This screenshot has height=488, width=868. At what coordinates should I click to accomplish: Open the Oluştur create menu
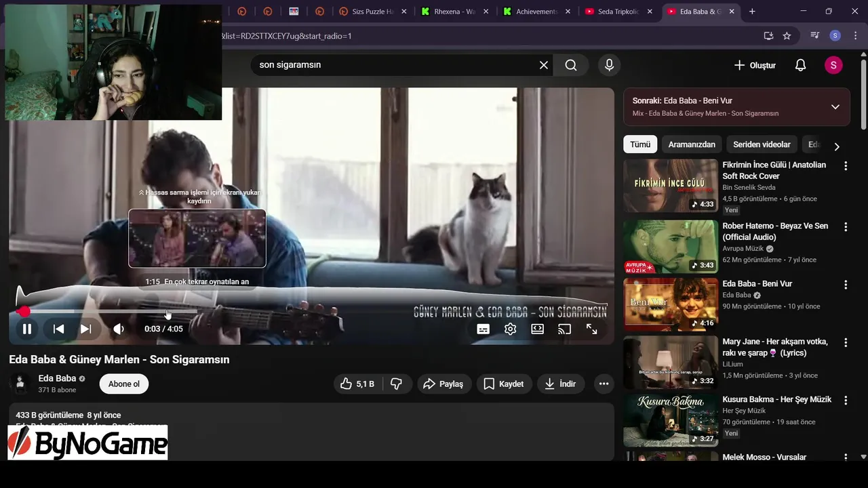(x=755, y=65)
